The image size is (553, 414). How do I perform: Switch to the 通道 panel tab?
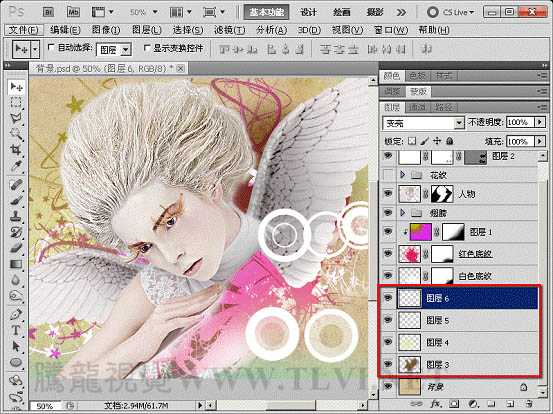tap(417, 107)
